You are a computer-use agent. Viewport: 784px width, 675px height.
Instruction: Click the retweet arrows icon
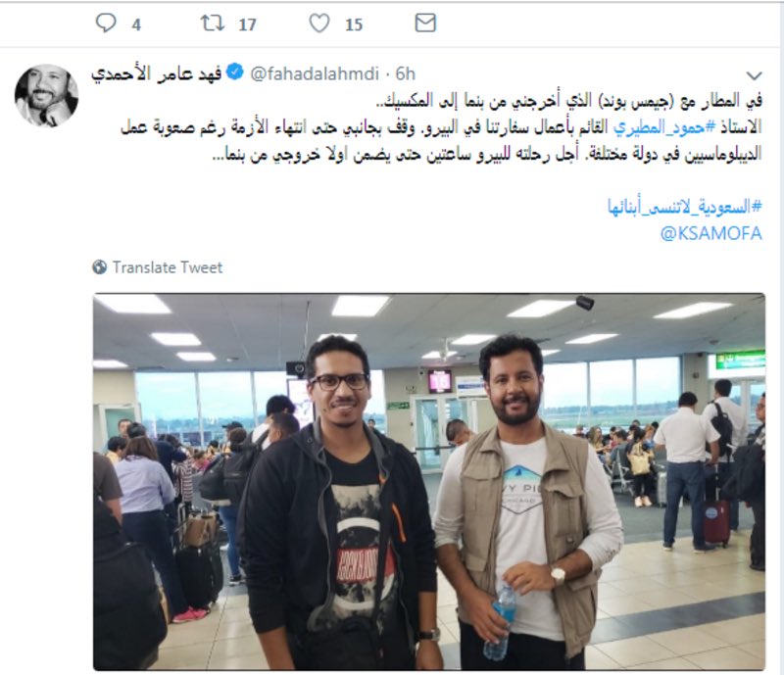click(213, 23)
